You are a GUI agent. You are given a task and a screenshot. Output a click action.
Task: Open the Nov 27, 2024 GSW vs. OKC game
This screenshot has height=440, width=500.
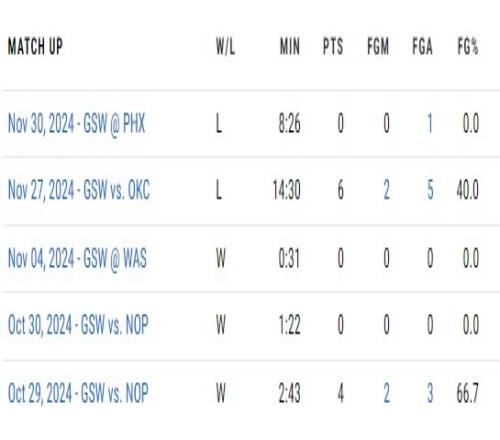79,190
